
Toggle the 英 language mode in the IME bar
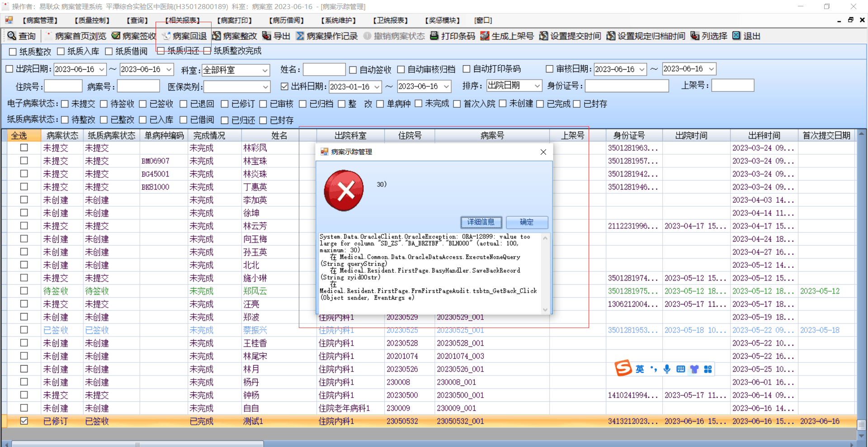(x=640, y=369)
